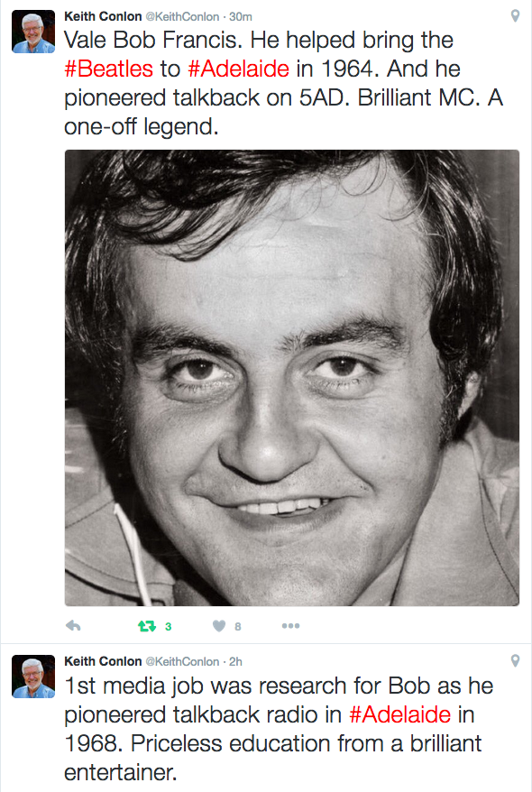Retweet the Bob Francis tribute tweet
The width and height of the screenshot is (532, 792).
coord(147,626)
